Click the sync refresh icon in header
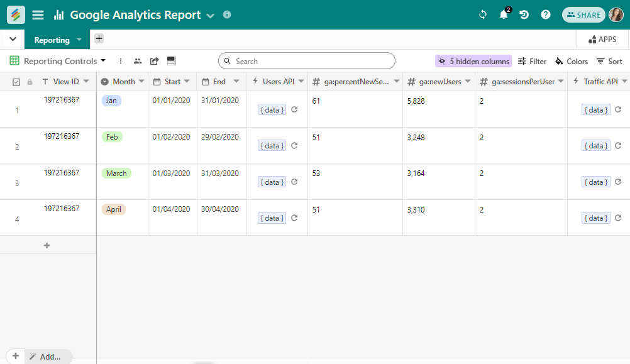This screenshot has height=364, width=630. [x=483, y=15]
